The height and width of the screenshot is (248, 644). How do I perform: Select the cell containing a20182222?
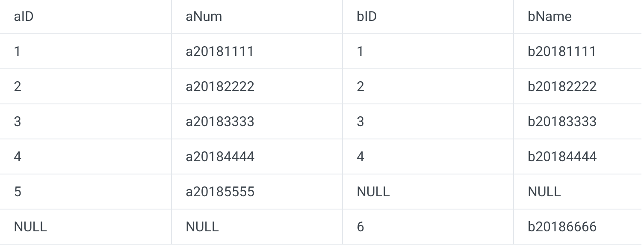pos(220,87)
